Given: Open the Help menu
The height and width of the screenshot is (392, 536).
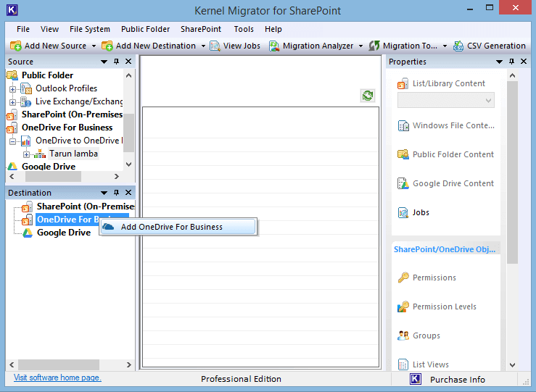Looking at the screenshot, I should pos(273,30).
